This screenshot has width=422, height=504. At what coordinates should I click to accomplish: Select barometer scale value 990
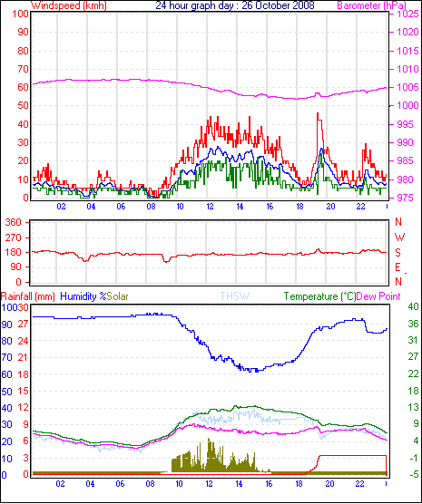click(x=406, y=142)
